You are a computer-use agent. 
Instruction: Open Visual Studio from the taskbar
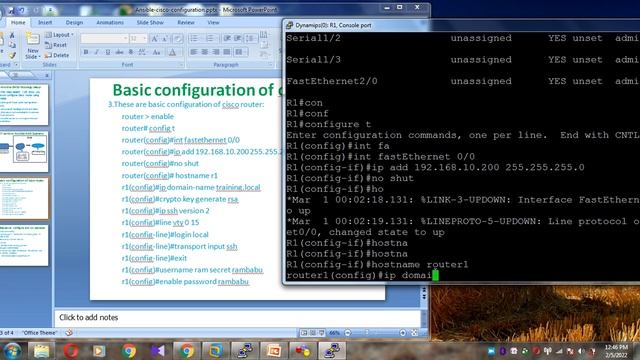(157, 351)
